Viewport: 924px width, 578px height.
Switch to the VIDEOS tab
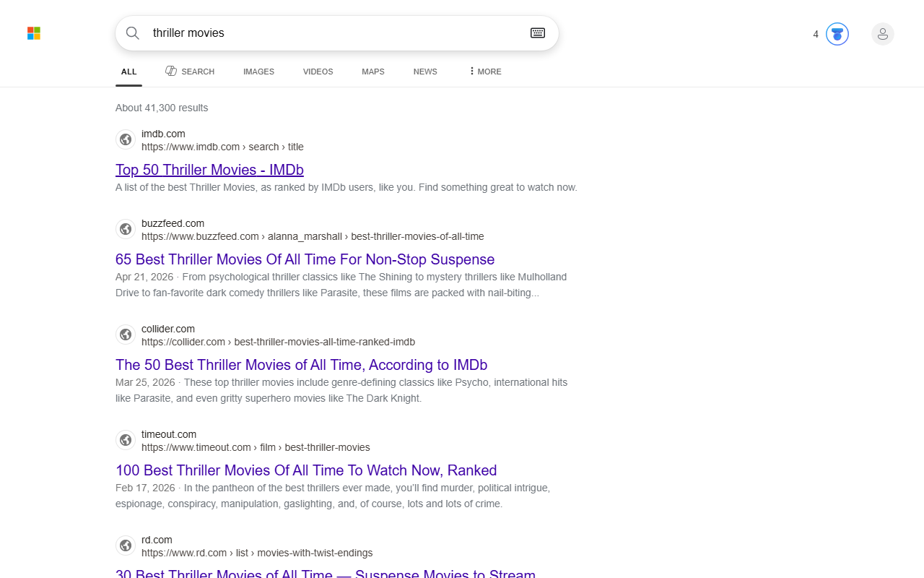click(x=318, y=72)
